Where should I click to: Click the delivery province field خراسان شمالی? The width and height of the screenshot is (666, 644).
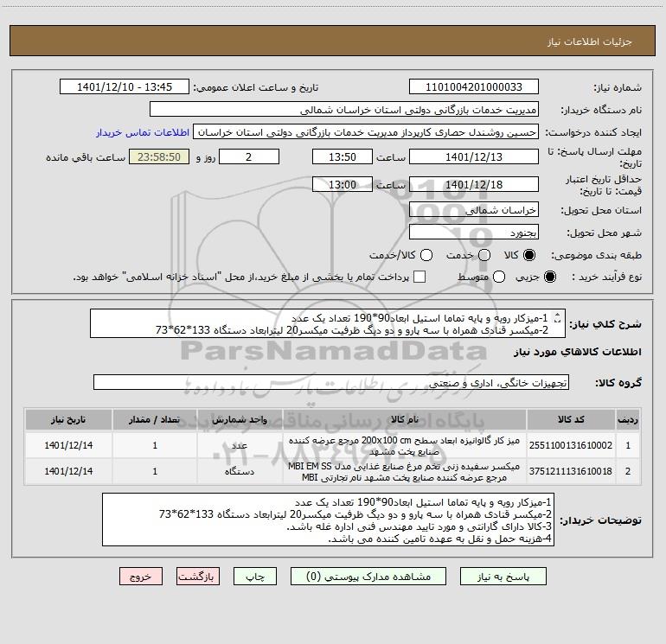474,210
